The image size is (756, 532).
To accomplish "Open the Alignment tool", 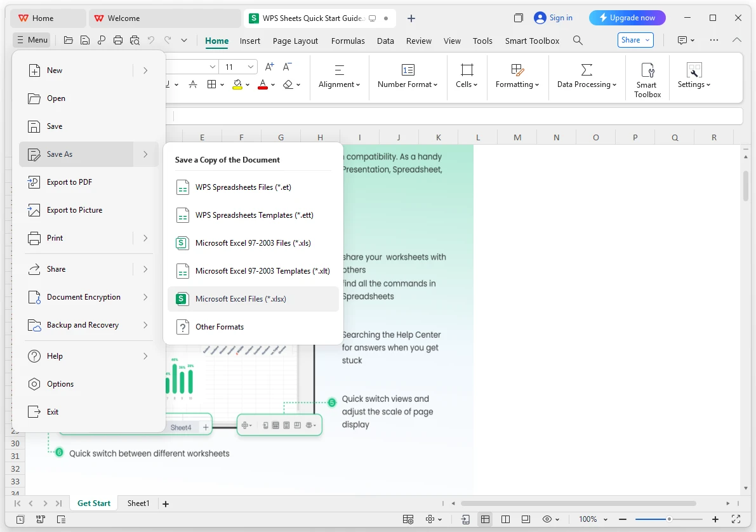I will [x=340, y=77].
